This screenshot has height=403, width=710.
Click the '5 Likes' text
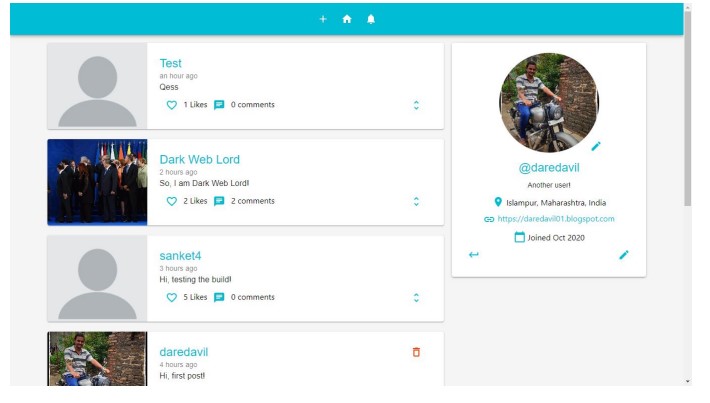coord(195,297)
